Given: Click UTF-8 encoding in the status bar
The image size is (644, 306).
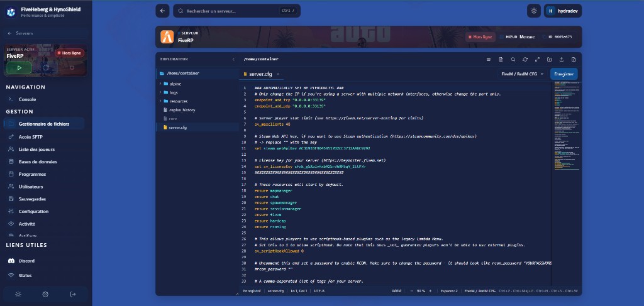Looking at the screenshot, I should (x=319, y=291).
